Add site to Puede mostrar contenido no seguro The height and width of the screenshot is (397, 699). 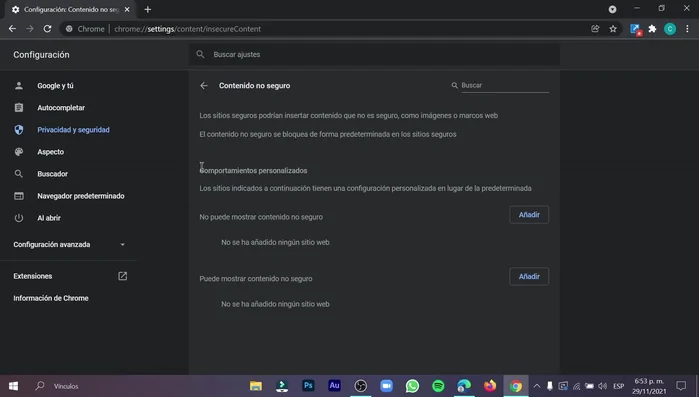tap(529, 277)
